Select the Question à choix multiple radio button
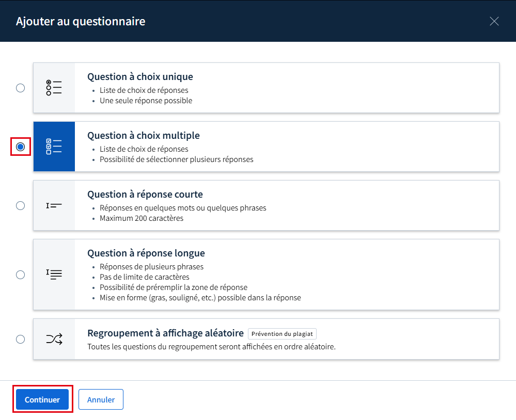Viewport: 516px width, 420px height. coord(21,147)
